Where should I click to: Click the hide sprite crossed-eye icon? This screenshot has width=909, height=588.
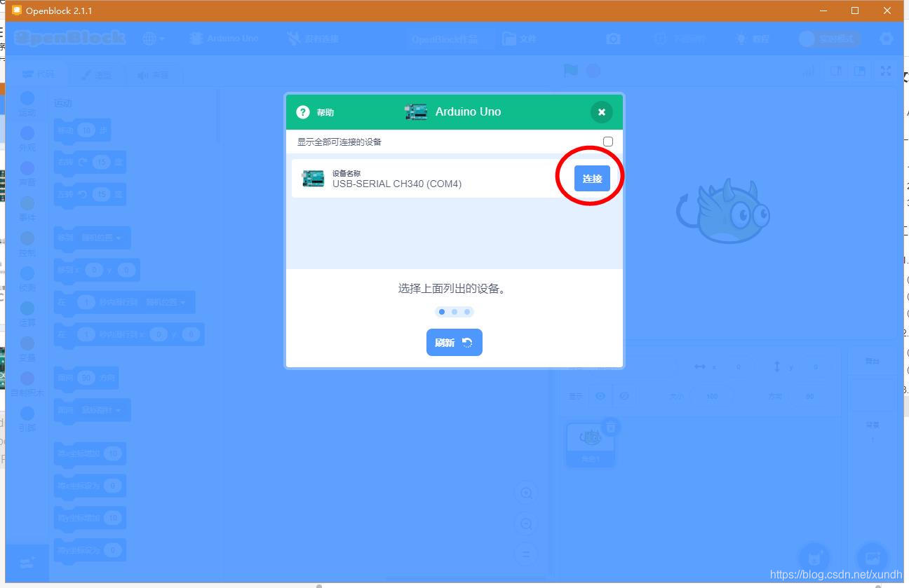(624, 396)
